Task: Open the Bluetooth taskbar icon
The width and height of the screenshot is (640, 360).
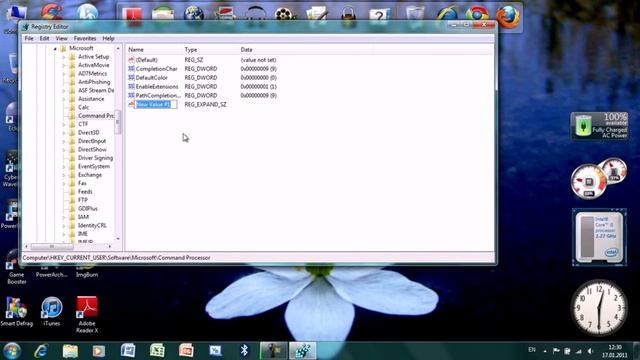Action: pyautogui.click(x=244, y=351)
